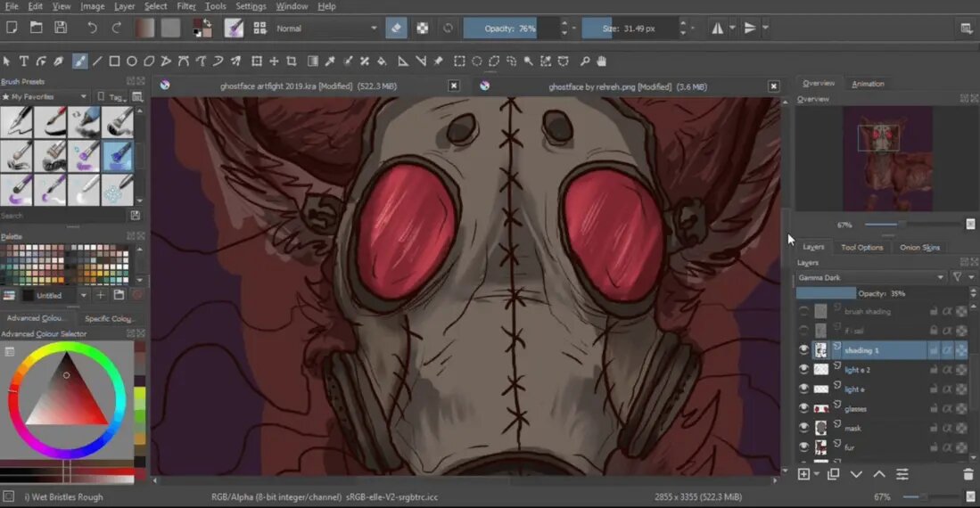Image resolution: width=980 pixels, height=508 pixels.
Task: Choose the Crop tool
Action: coord(292,61)
